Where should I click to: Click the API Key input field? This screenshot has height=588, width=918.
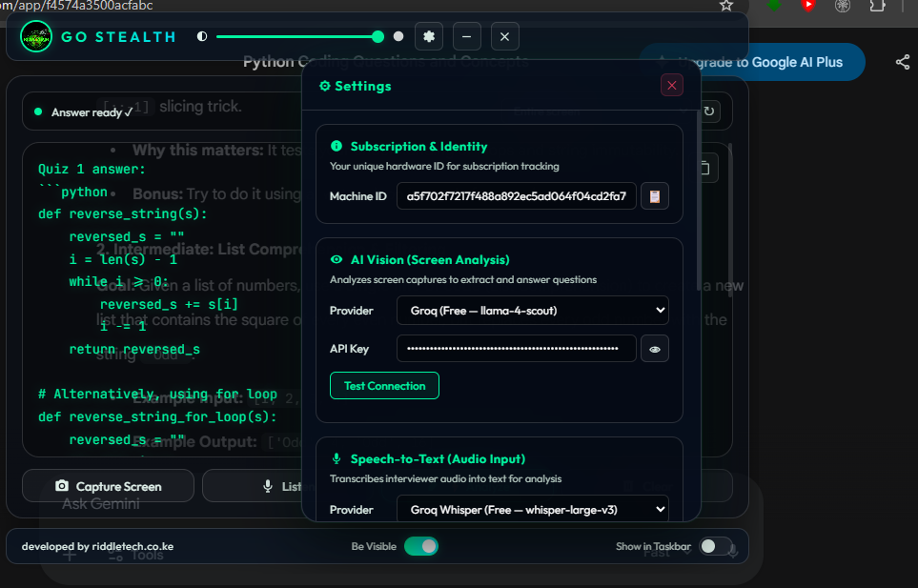click(x=517, y=349)
